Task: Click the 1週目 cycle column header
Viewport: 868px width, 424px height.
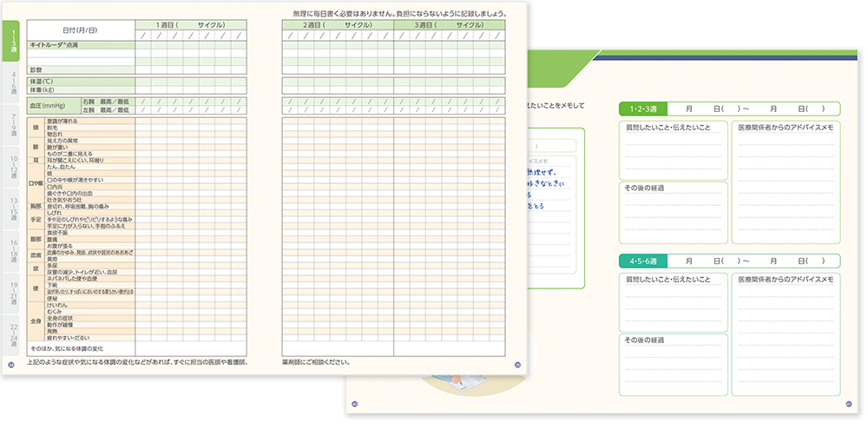Action: coord(190,25)
